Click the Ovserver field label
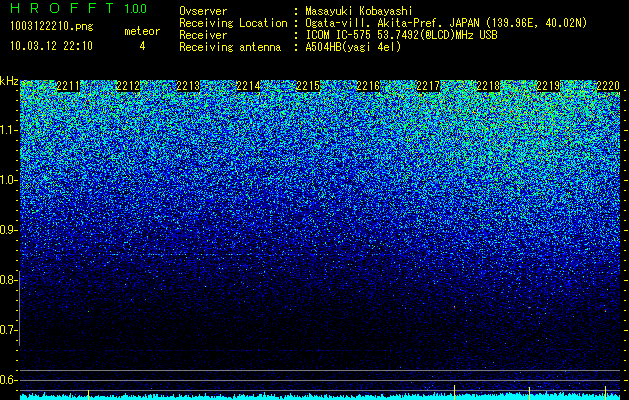Viewport: 629px width, 400px height. [203, 11]
